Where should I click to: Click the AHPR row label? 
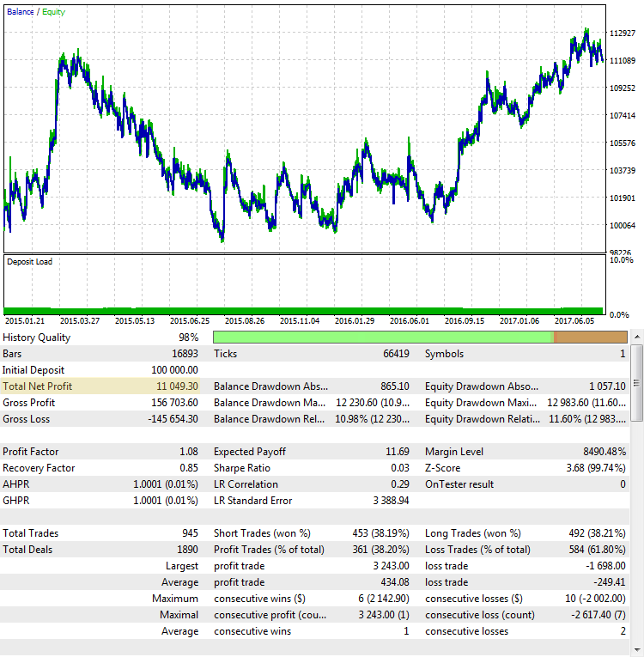16,484
